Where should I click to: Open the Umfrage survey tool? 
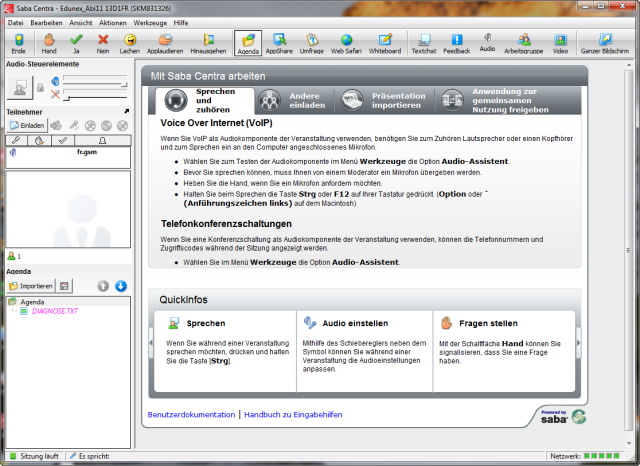coord(311,44)
